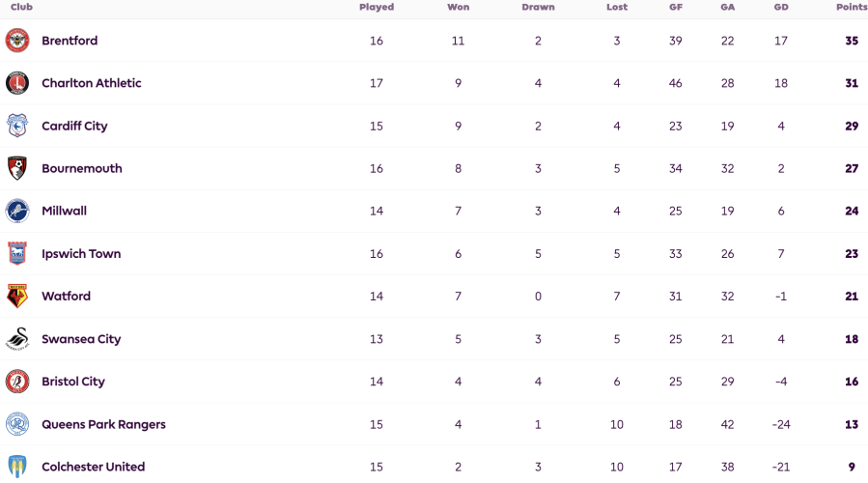Screen dimensions: 868x483
Task: Click the Ipswich Town badge
Action: (x=17, y=254)
